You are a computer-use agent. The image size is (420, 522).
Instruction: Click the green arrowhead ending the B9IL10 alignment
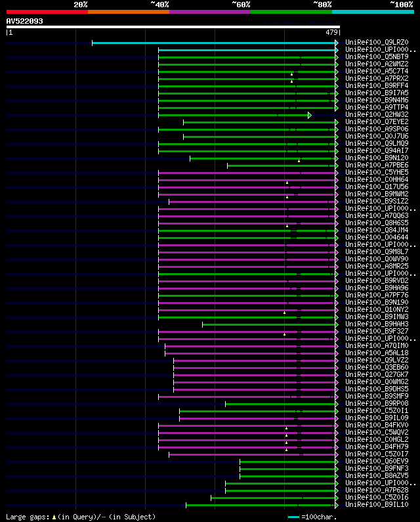coord(337,505)
